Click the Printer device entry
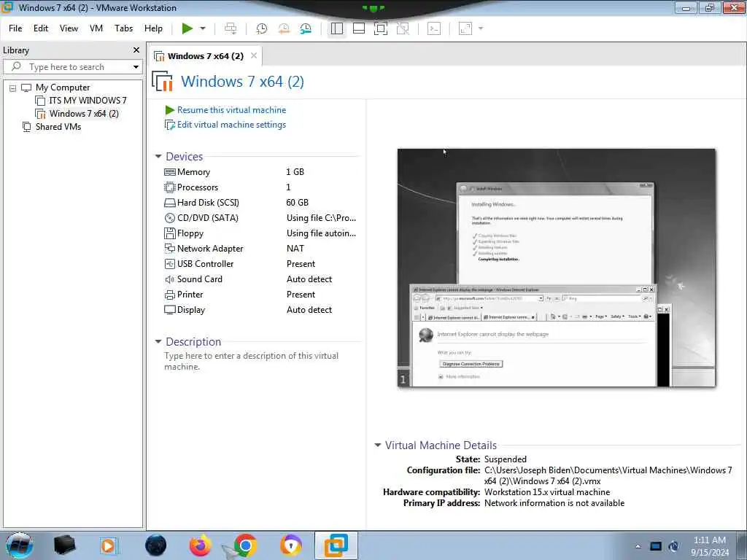This screenshot has width=747, height=560. point(190,295)
